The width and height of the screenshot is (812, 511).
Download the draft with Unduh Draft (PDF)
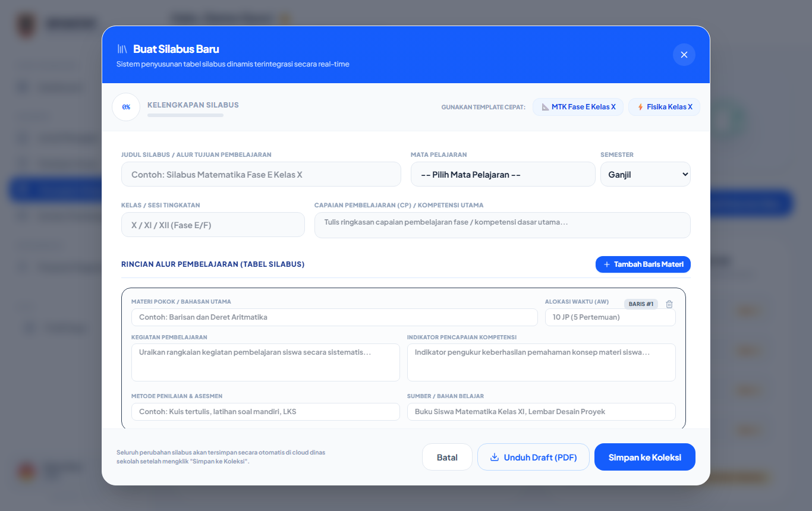click(533, 457)
